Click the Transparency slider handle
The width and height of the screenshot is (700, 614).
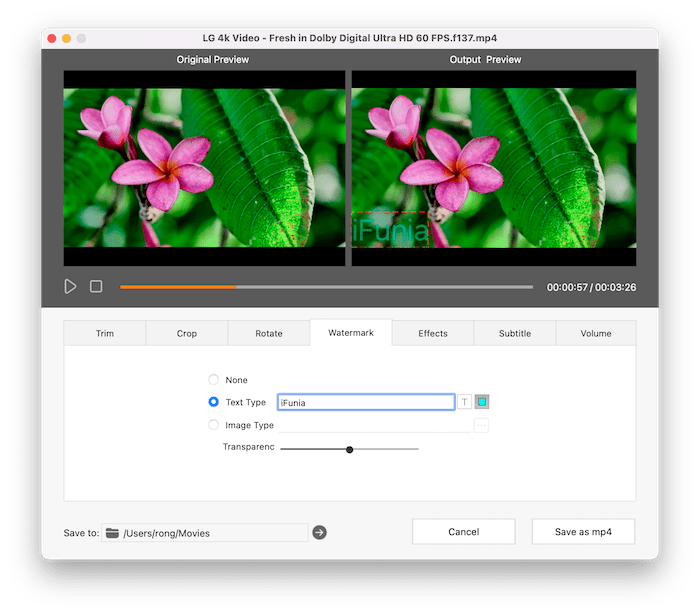[349, 449]
